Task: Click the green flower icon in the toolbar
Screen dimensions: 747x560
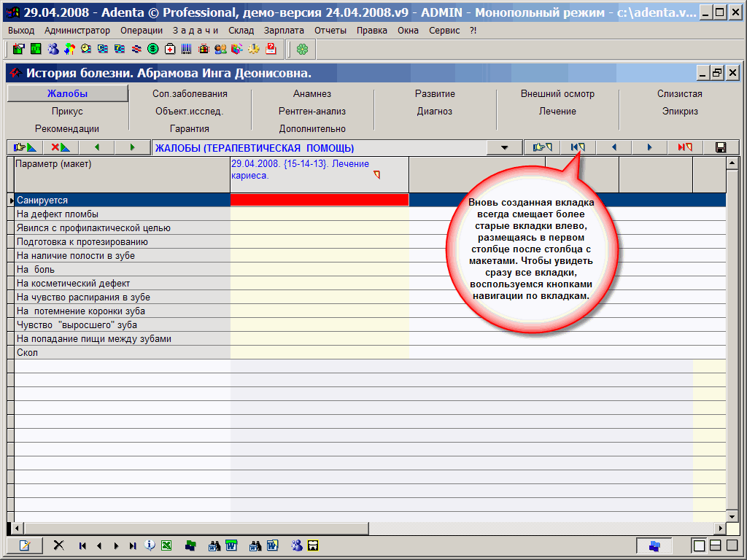Action: click(x=302, y=49)
